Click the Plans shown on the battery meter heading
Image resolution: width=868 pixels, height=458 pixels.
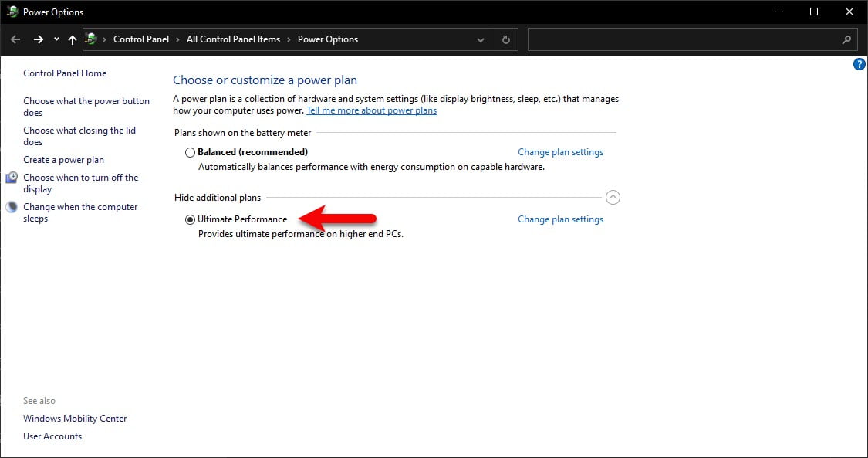tap(242, 132)
